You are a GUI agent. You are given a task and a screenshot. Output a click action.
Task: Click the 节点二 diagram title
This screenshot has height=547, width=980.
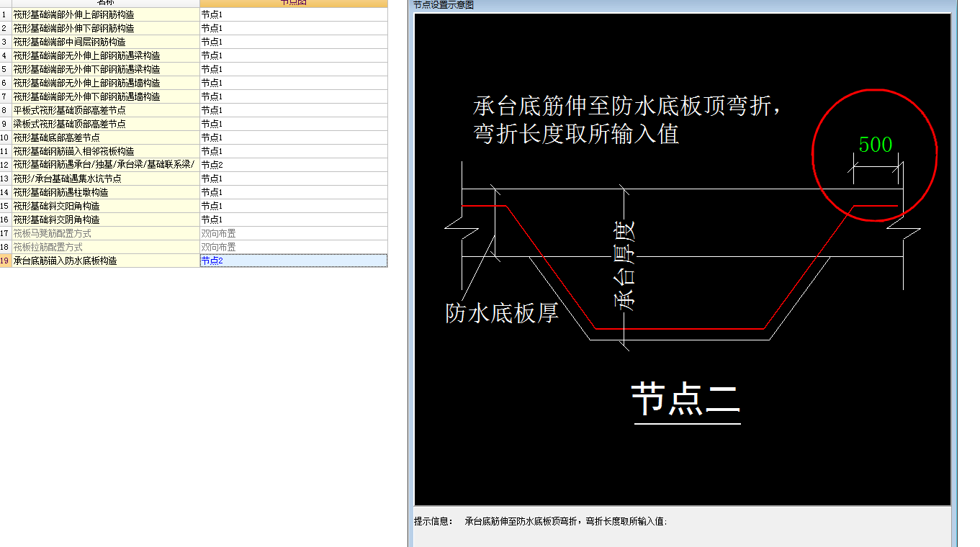[686, 400]
